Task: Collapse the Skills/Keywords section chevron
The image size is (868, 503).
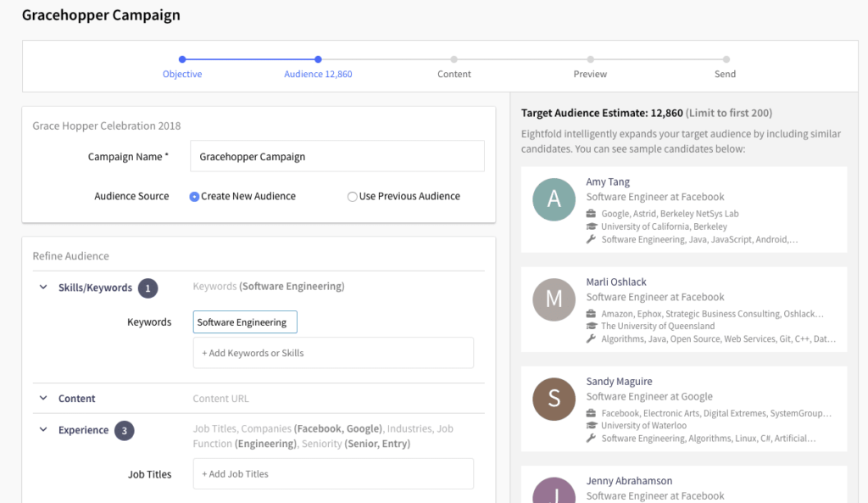Action: (43, 287)
